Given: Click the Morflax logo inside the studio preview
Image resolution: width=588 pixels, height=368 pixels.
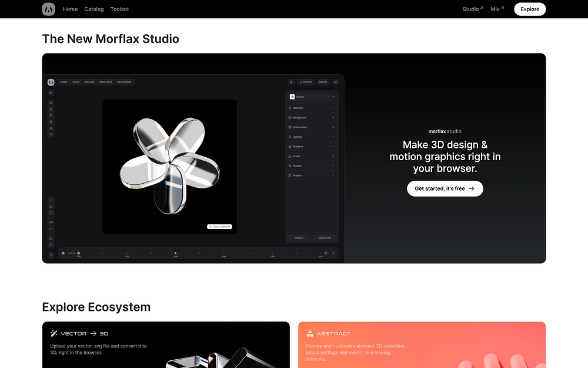Looking at the screenshot, I should [x=51, y=82].
